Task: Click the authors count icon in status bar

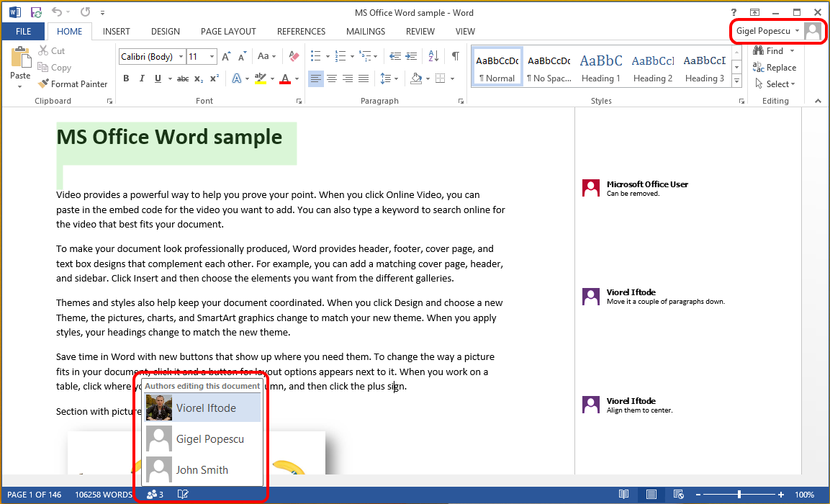Action: [155, 495]
